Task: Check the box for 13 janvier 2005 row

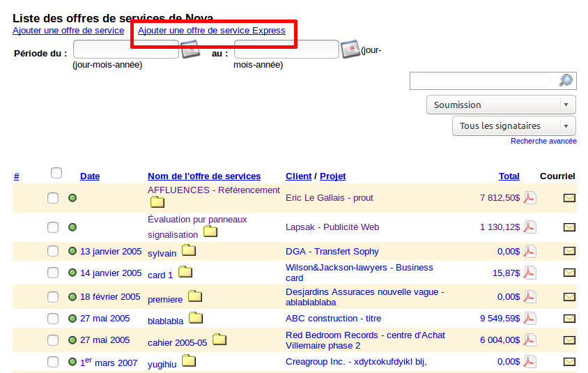Action: 53,252
